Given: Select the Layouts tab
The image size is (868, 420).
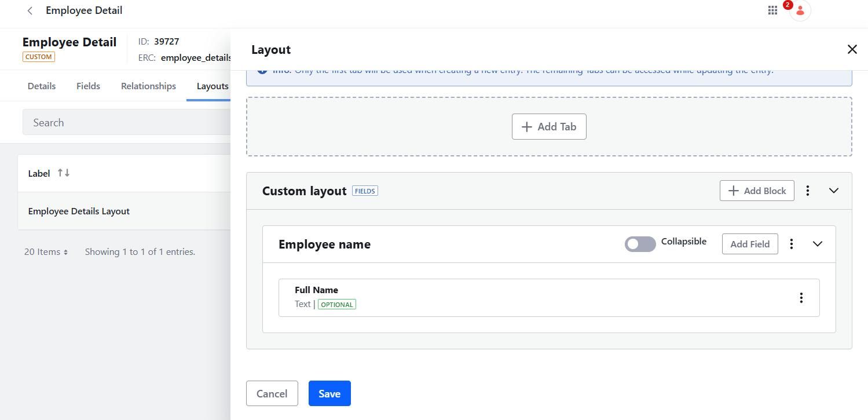Looking at the screenshot, I should tap(213, 86).
